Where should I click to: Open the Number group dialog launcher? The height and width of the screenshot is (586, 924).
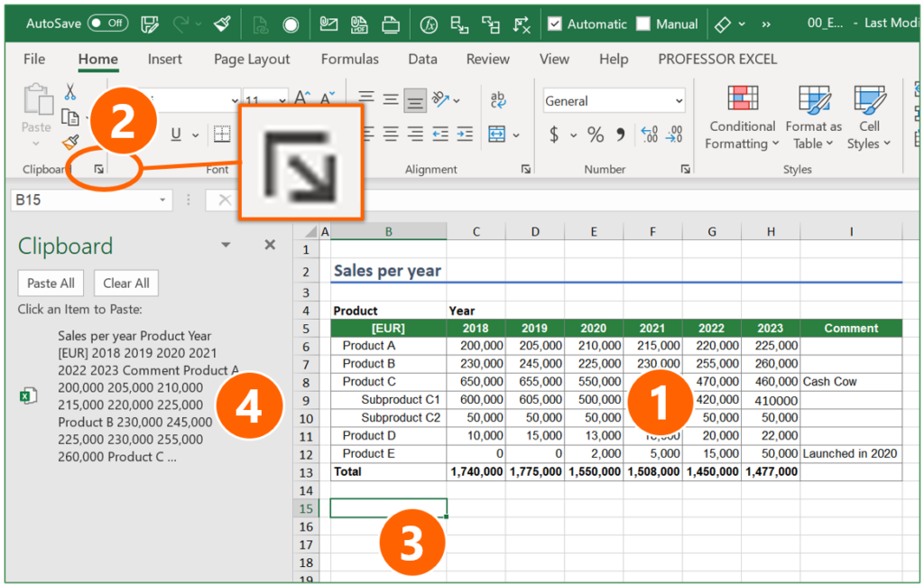coord(686,169)
